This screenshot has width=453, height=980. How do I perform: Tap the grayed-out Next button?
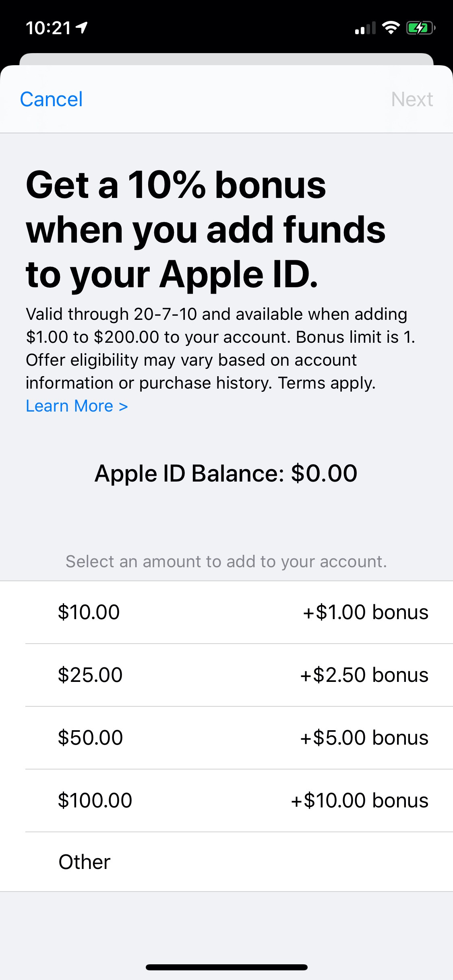(x=412, y=99)
